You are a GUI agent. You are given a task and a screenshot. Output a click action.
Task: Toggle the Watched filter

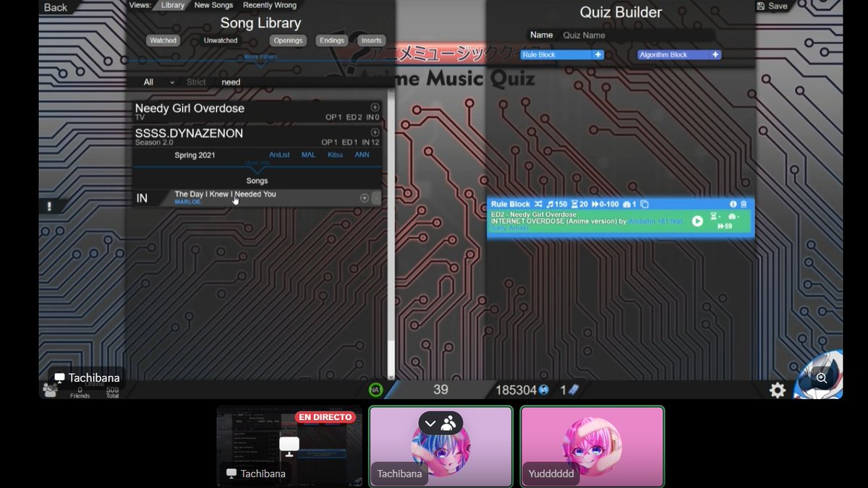tap(163, 40)
